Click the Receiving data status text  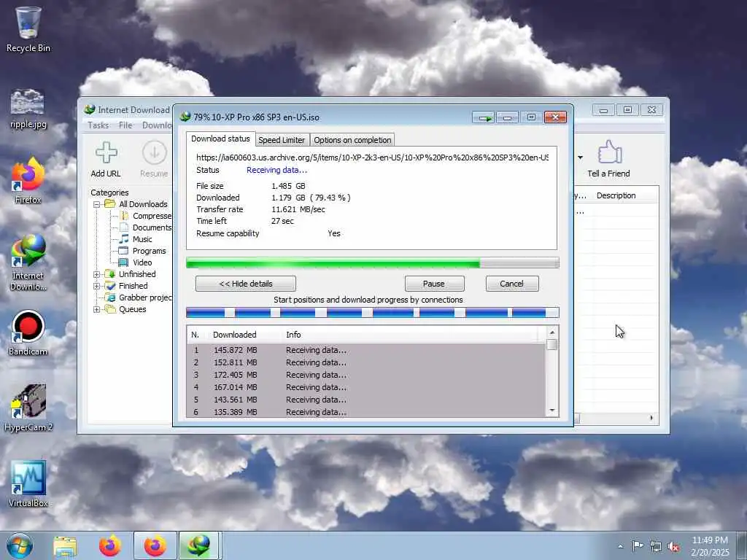(276, 170)
